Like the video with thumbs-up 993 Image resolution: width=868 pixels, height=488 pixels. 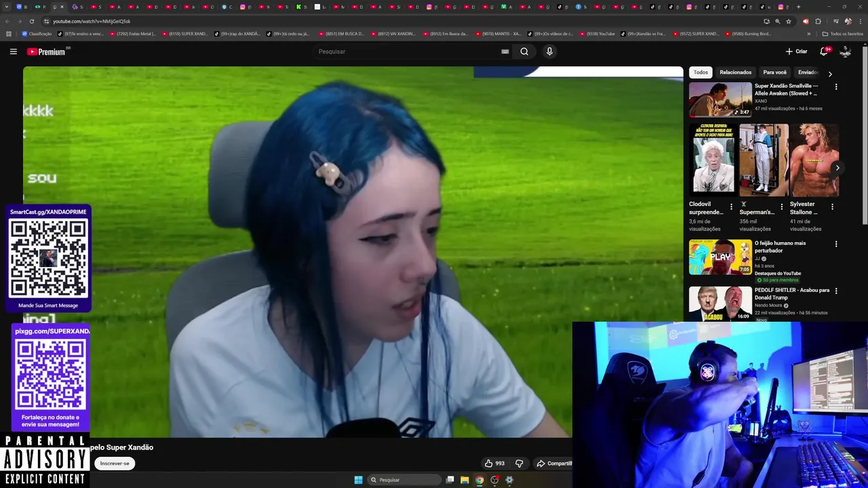point(494,464)
